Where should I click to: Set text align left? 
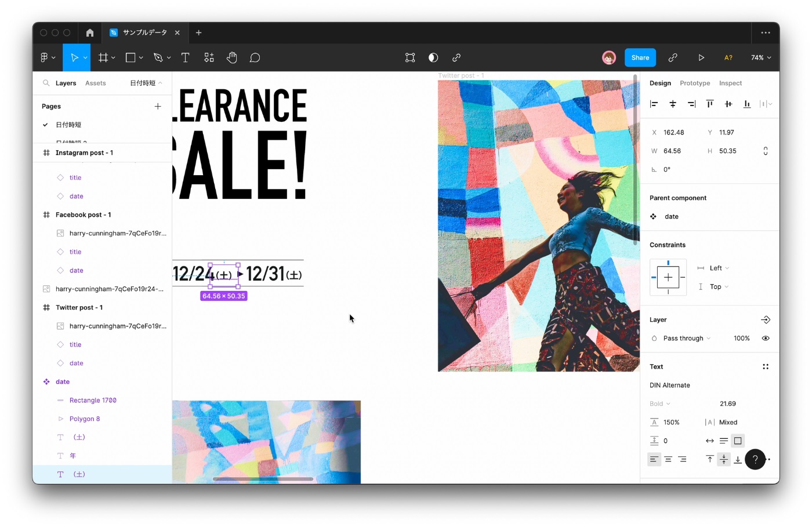click(x=654, y=459)
